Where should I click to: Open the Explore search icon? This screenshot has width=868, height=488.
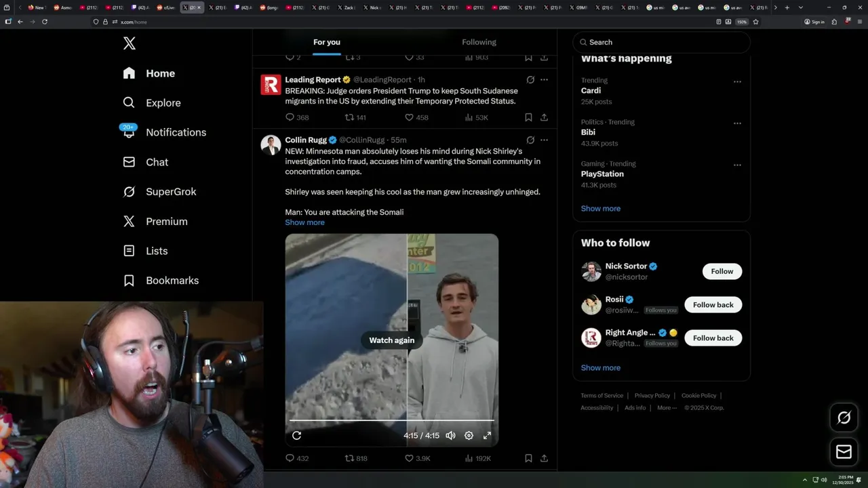[129, 102]
